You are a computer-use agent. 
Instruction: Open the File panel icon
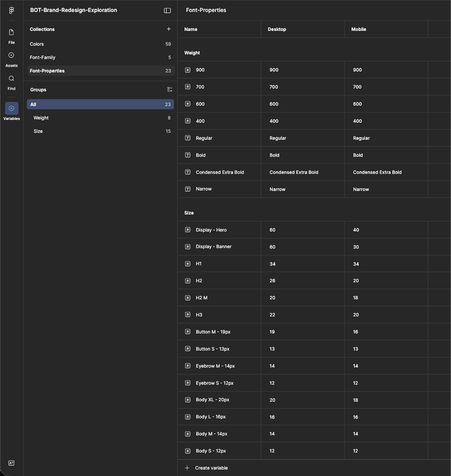[11, 32]
